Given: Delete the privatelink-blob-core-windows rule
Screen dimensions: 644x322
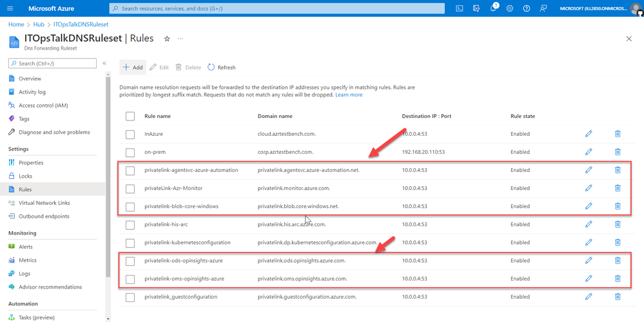Looking at the screenshot, I should [x=618, y=206].
